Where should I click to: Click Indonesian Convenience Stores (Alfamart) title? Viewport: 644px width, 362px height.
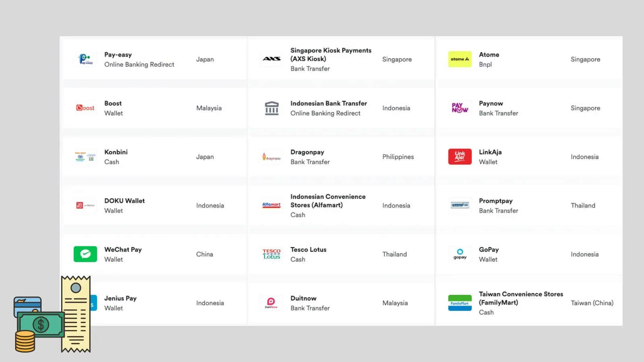[x=328, y=201]
